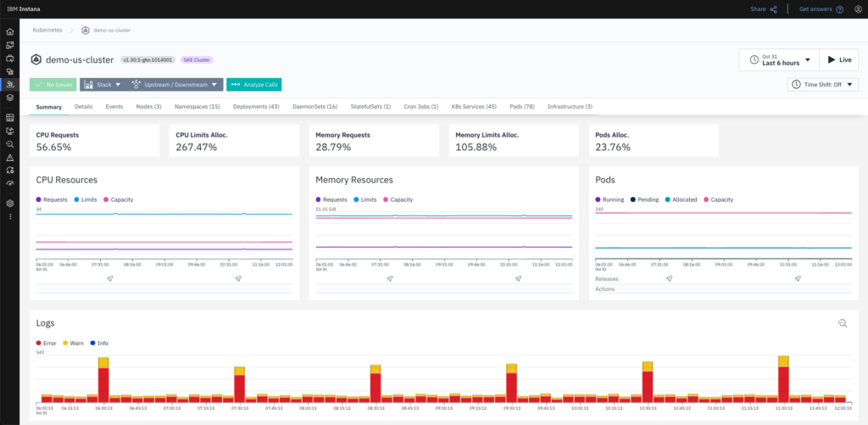The width and height of the screenshot is (868, 425).
Task: Open the DaemonSets (16) tab
Action: click(x=315, y=106)
